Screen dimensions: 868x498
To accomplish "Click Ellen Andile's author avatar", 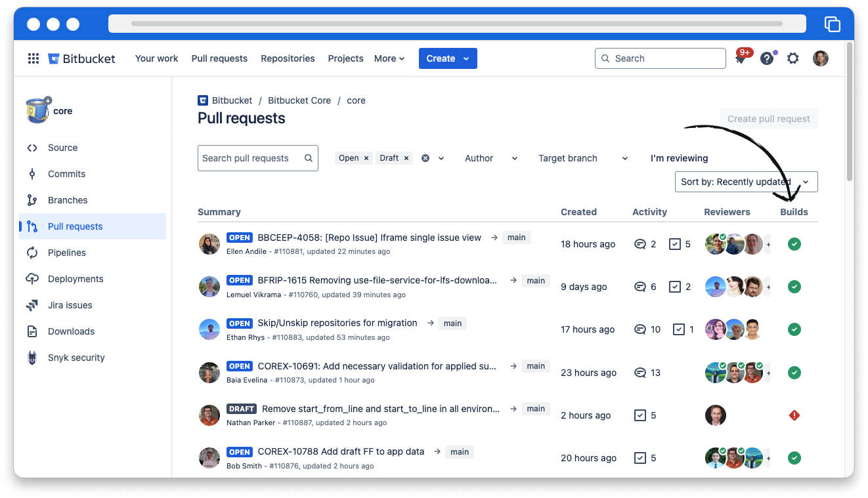I will pyautogui.click(x=209, y=244).
